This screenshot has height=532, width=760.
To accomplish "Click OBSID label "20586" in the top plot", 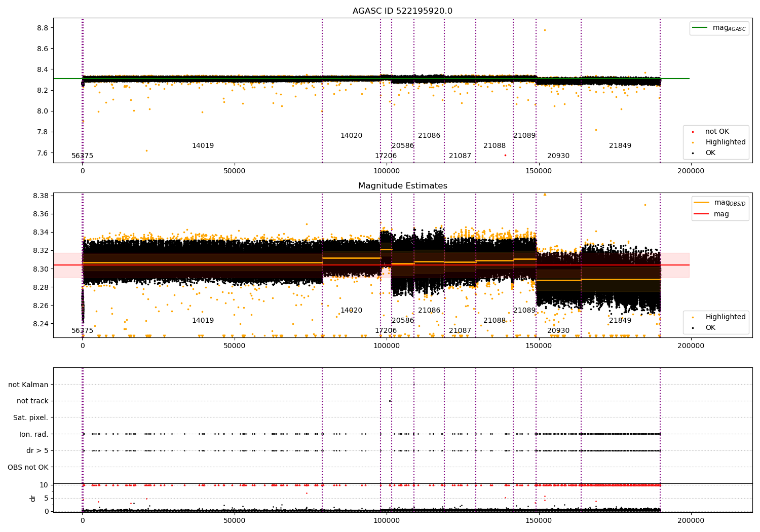I will click(403, 146).
